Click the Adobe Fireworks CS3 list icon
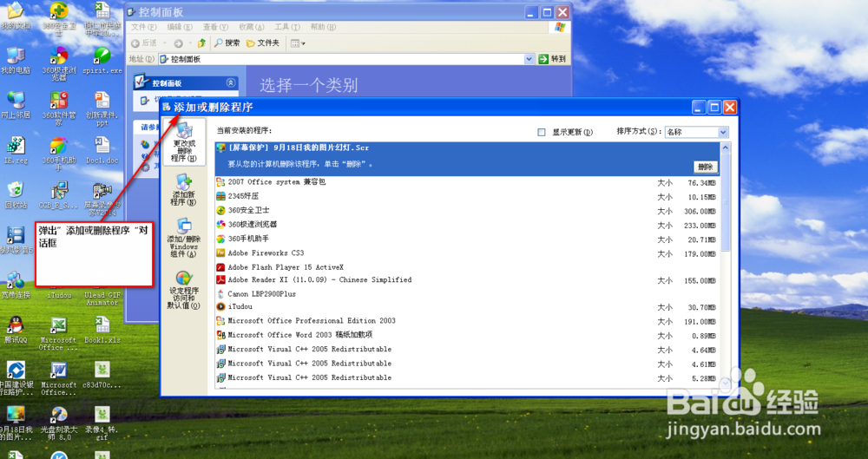 [220, 253]
